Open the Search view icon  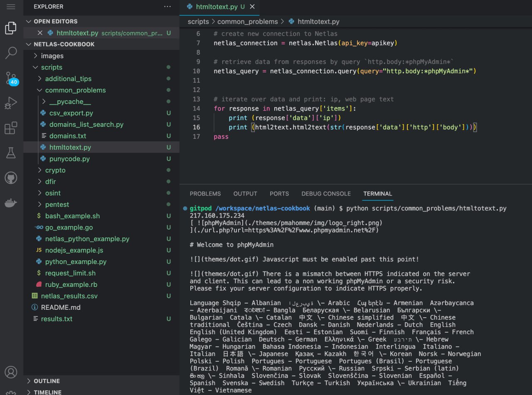tap(11, 52)
